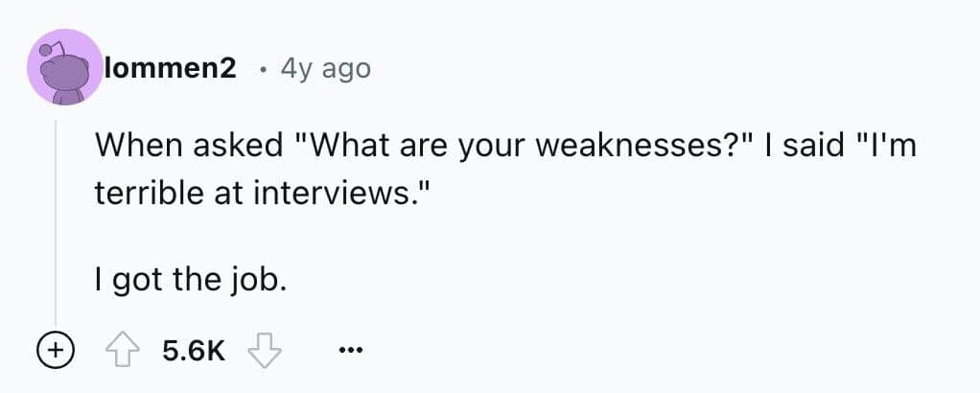Image resolution: width=980 pixels, height=393 pixels.
Task: Click the 5.6K vote count
Action: pos(195,351)
